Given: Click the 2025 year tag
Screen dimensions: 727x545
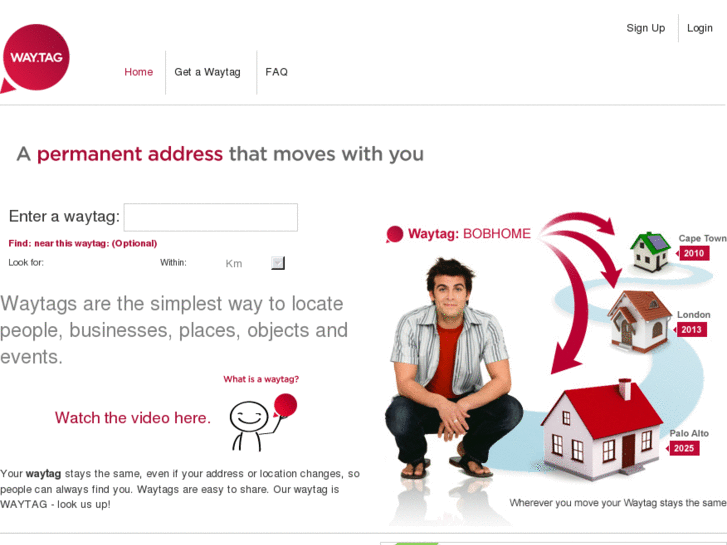Looking at the screenshot, I should click(x=683, y=449).
